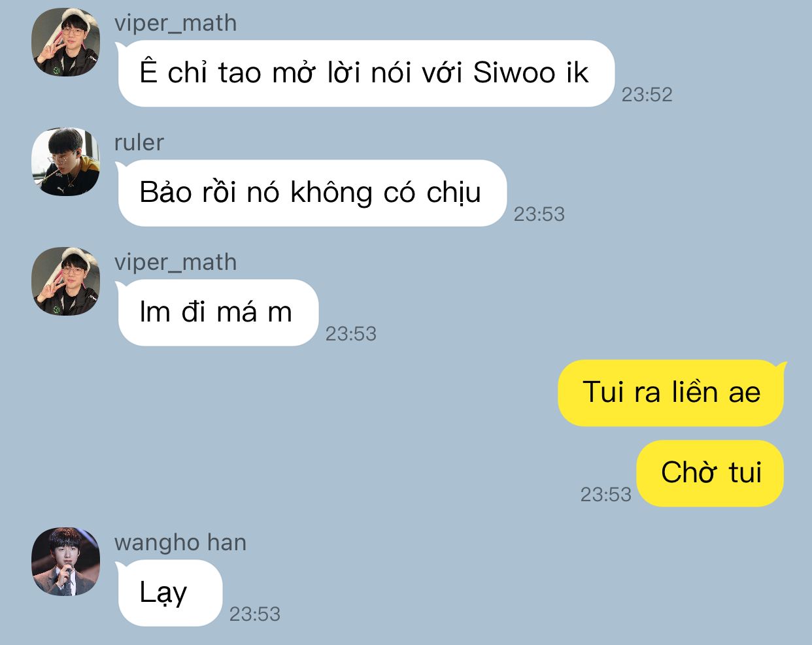
Task: Click the 'wangho han' sender name
Action: point(180,542)
